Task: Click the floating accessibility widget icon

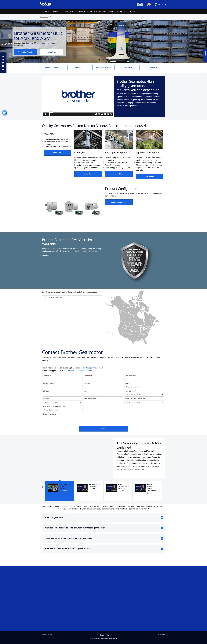Action: (x=5, y=113)
